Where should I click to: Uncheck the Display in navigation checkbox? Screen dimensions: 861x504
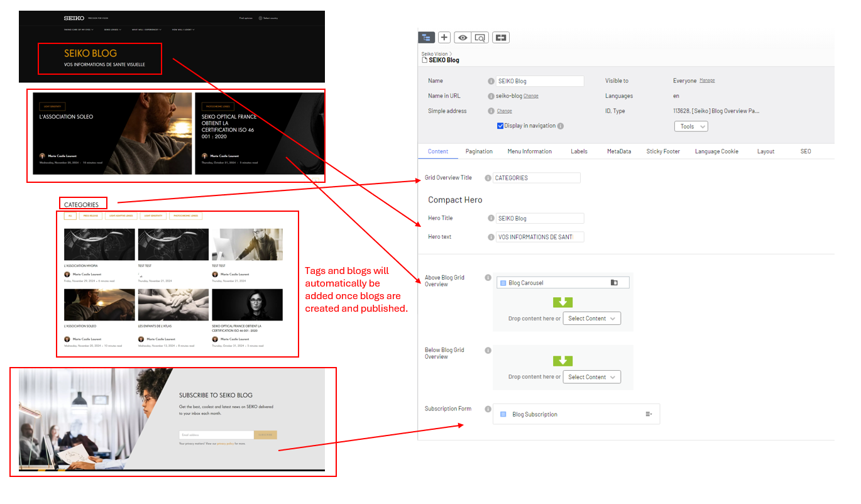[500, 126]
